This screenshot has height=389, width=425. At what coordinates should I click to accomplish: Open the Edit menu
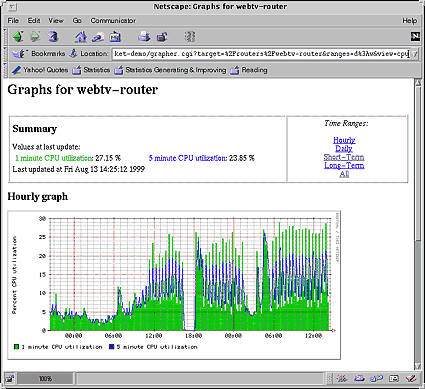pos(34,21)
